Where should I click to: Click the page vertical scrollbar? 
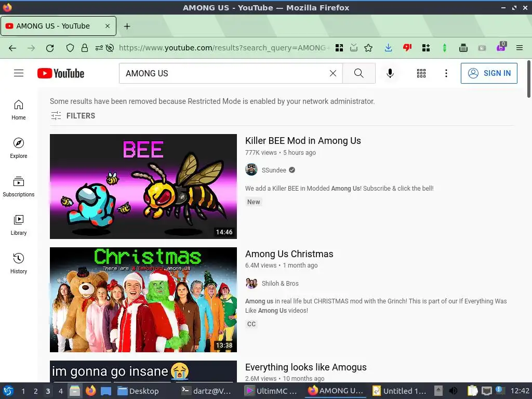pos(528,79)
